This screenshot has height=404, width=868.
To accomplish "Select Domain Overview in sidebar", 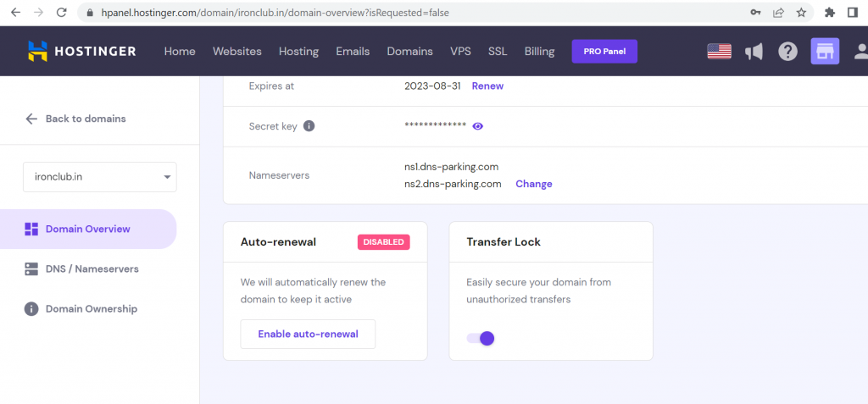I will [x=88, y=230].
